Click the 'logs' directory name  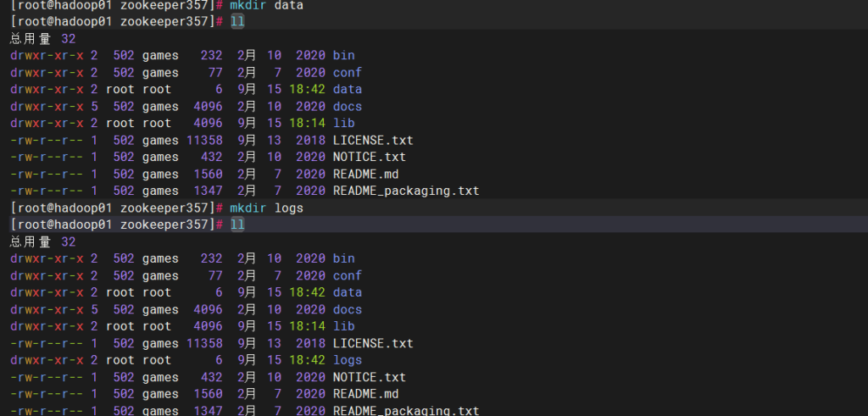point(347,360)
